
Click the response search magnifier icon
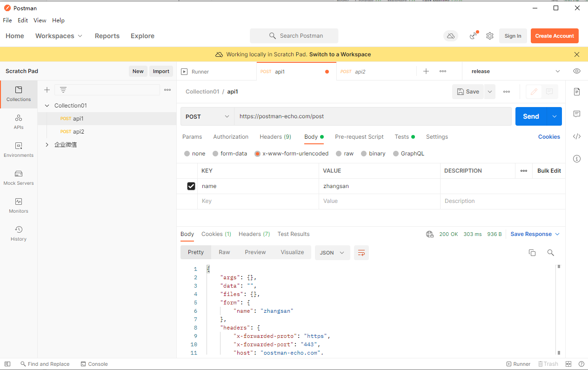tap(551, 253)
